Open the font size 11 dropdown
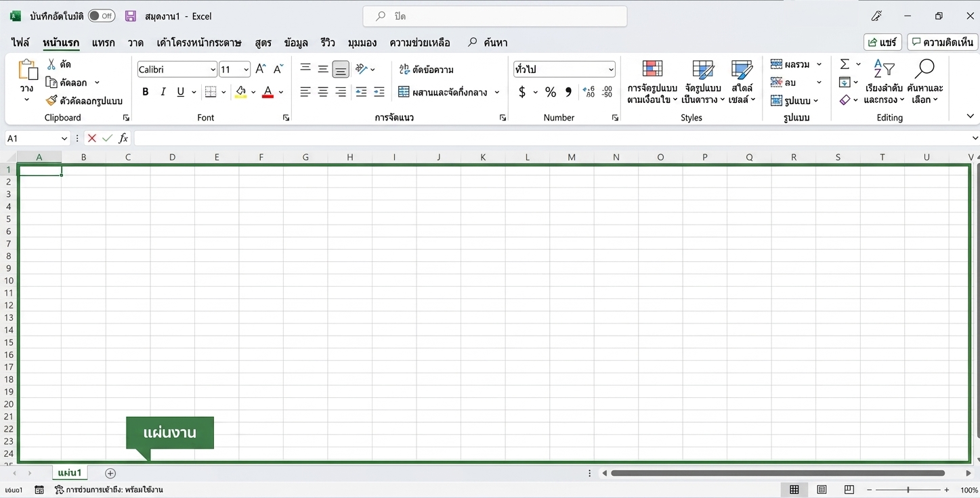This screenshot has width=980, height=498. point(246,70)
